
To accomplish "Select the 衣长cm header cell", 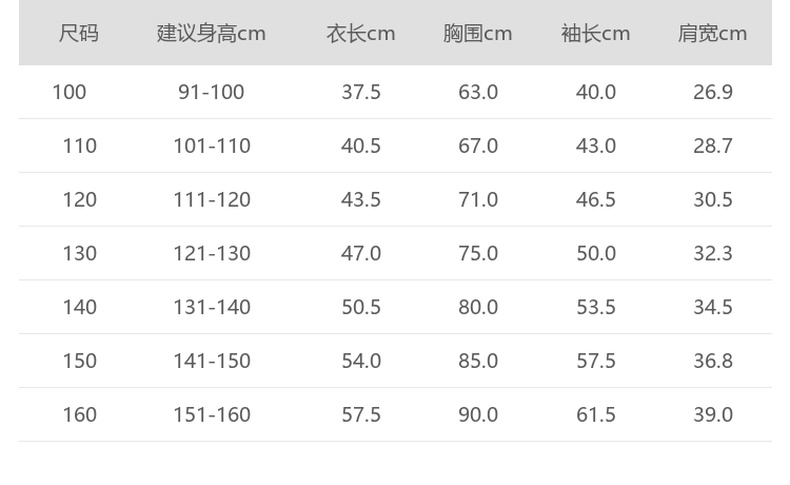I will click(361, 33).
